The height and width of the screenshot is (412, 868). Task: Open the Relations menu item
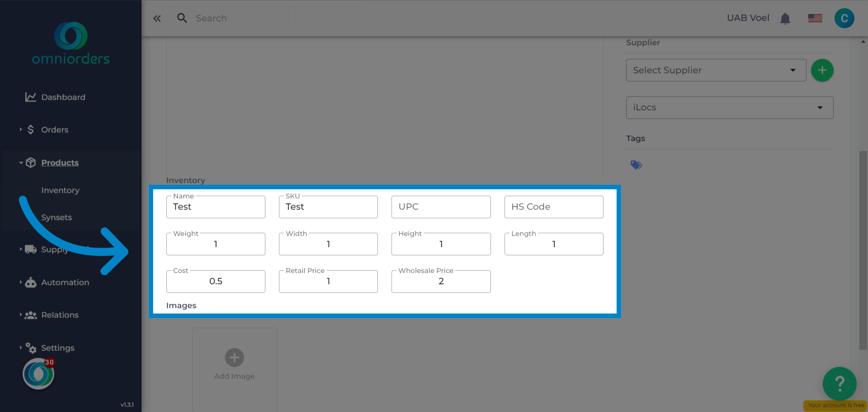60,315
